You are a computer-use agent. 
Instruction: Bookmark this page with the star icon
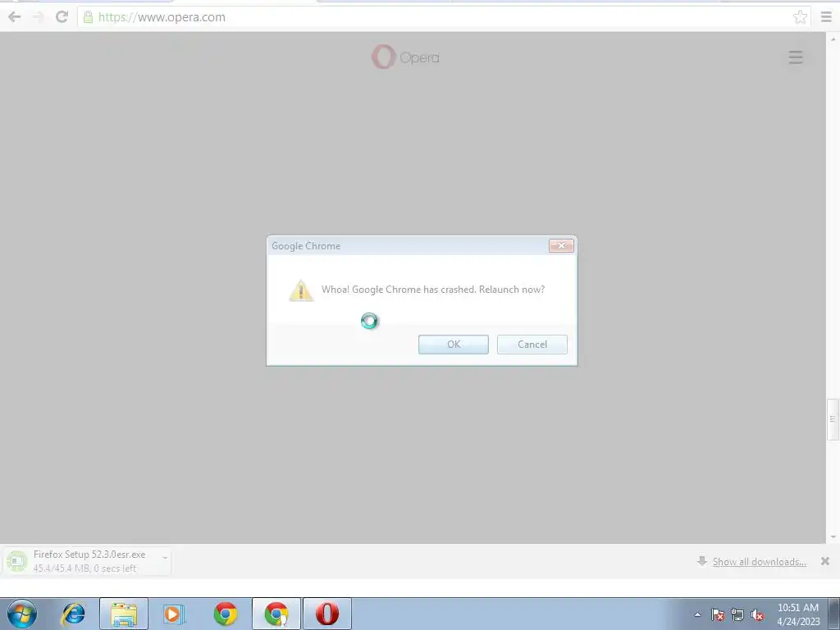tap(800, 17)
